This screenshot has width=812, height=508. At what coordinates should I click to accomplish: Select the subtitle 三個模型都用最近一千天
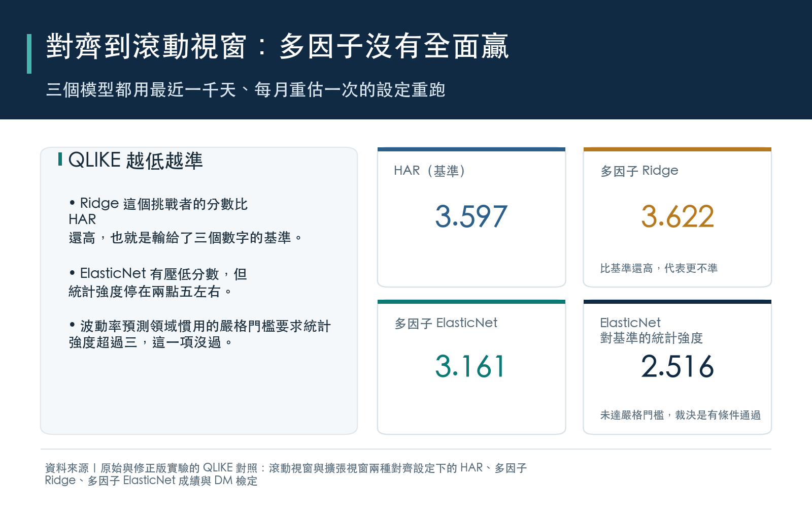pyautogui.click(x=246, y=90)
